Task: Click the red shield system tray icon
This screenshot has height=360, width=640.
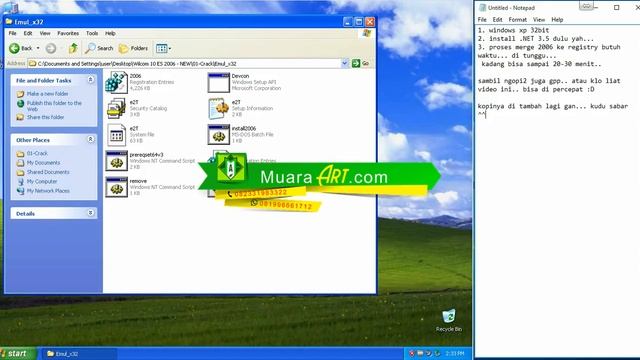Action: (x=412, y=353)
